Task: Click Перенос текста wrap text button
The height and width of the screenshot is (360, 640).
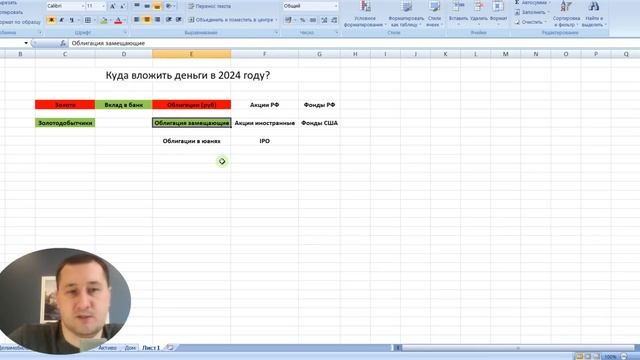Action: pyautogui.click(x=209, y=6)
